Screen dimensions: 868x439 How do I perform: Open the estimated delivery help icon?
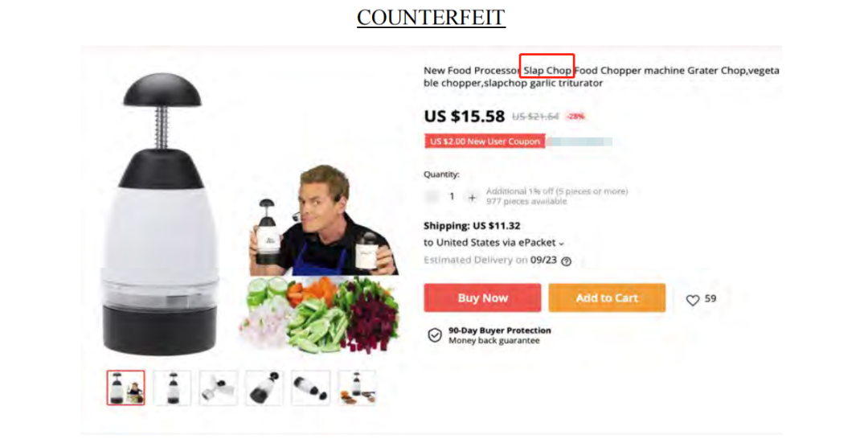pyautogui.click(x=566, y=261)
